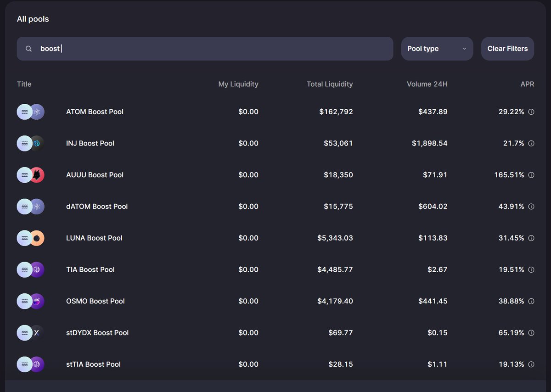Image resolution: width=551 pixels, height=392 pixels.
Task: Open ATOM Boost Pool
Action: [95, 112]
